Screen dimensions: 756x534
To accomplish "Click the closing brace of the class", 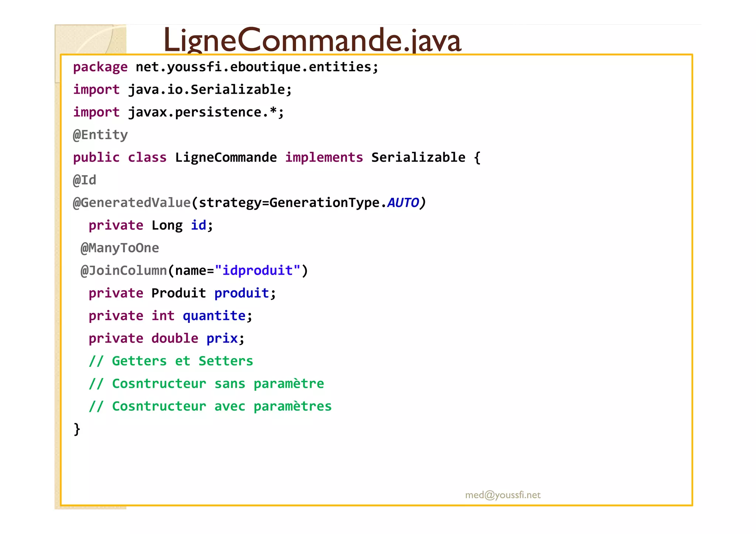I will [77, 429].
